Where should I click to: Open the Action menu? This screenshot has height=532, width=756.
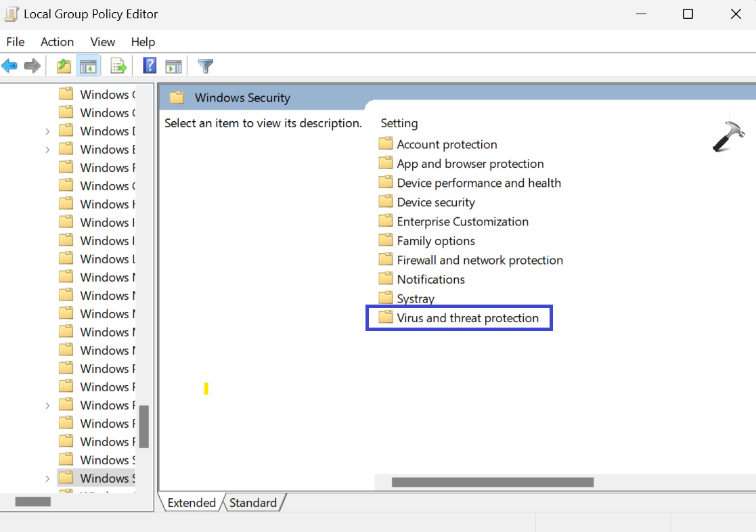(x=57, y=42)
